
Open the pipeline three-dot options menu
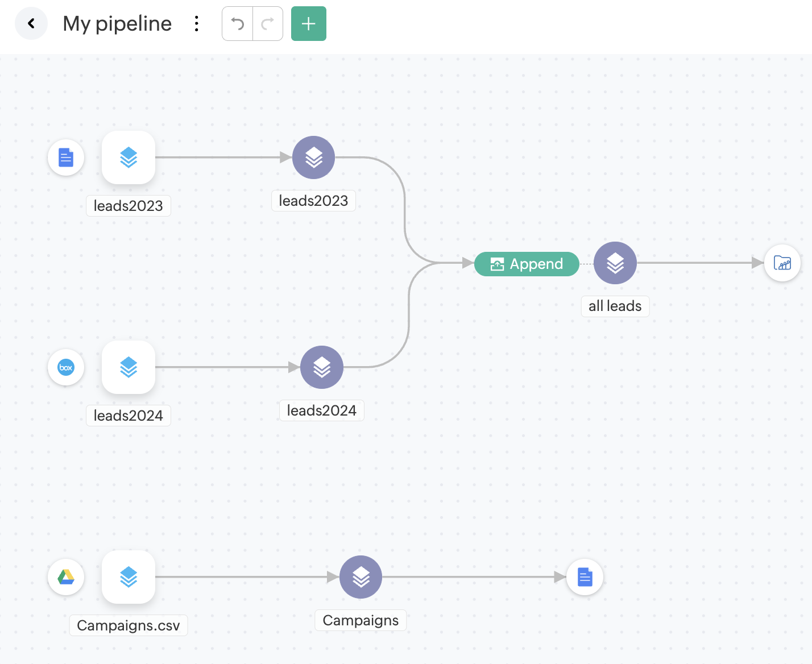(196, 24)
